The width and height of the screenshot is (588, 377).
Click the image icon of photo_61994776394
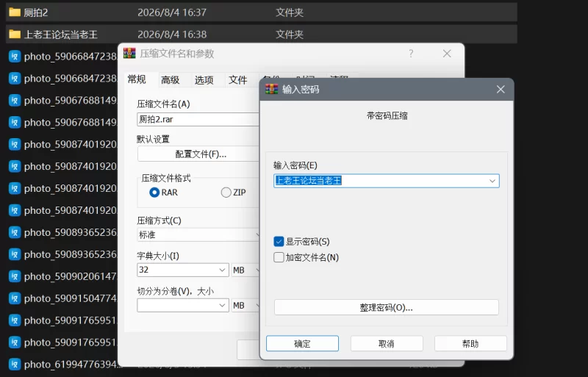(15, 365)
